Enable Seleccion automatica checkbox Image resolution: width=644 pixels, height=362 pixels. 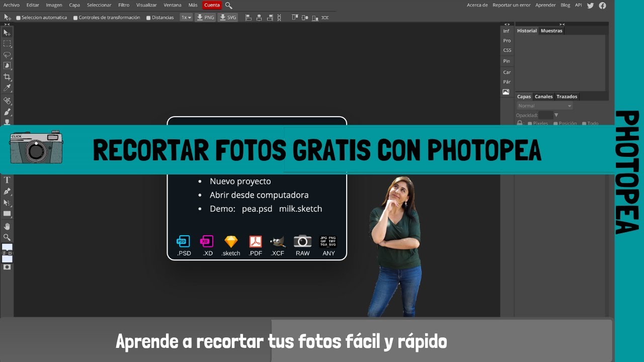19,18
